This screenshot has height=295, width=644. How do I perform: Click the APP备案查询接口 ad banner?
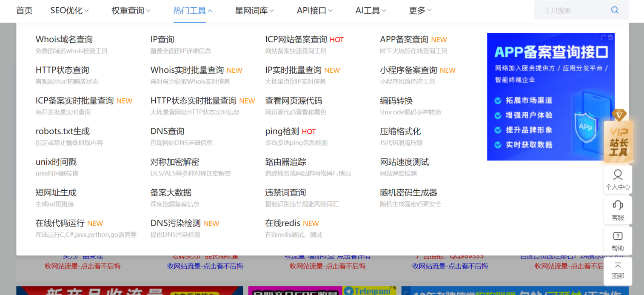(x=550, y=97)
